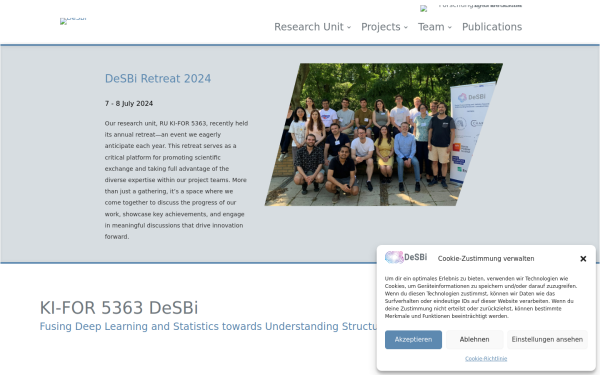
Task: Go to the Publications page
Action: tap(492, 27)
